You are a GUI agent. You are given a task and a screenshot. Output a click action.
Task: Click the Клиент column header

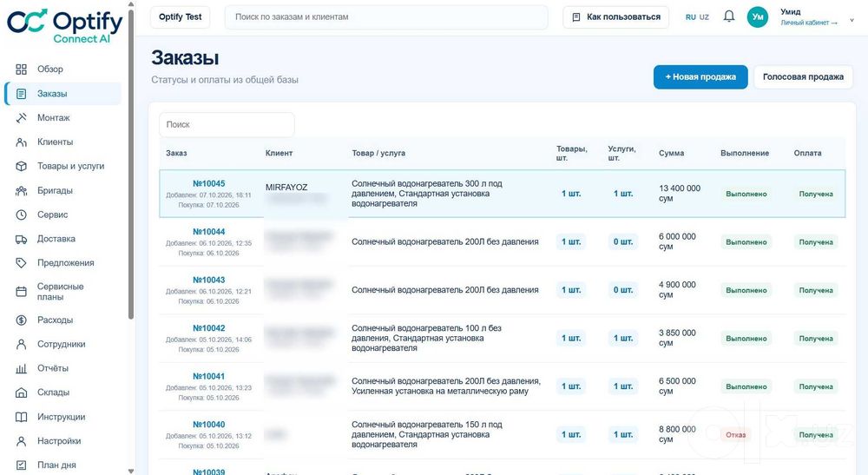[x=279, y=154]
